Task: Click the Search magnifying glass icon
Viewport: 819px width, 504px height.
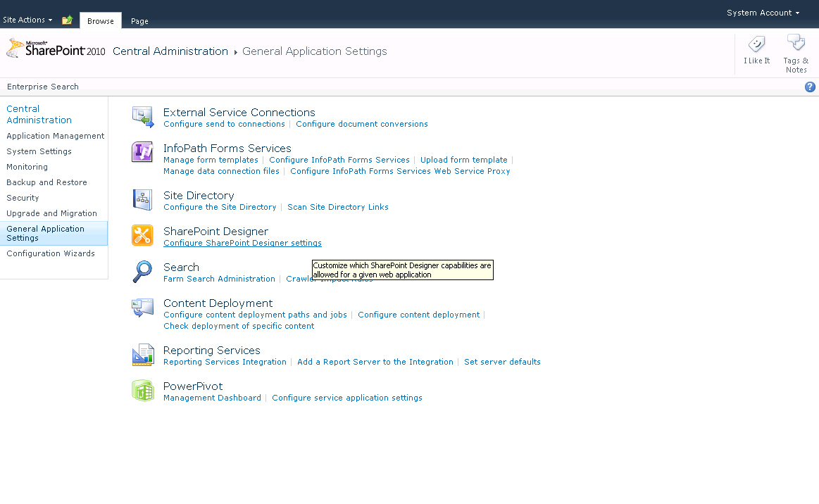Action: 142,272
